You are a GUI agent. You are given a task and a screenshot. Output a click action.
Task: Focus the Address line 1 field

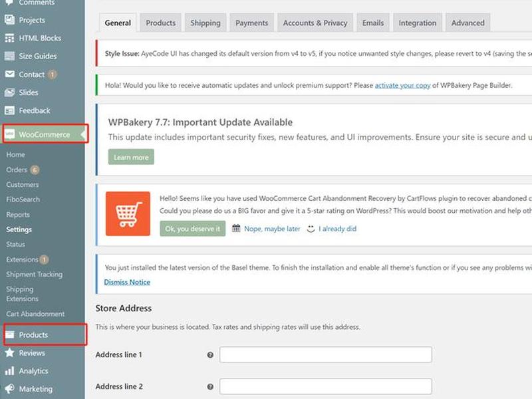point(326,354)
